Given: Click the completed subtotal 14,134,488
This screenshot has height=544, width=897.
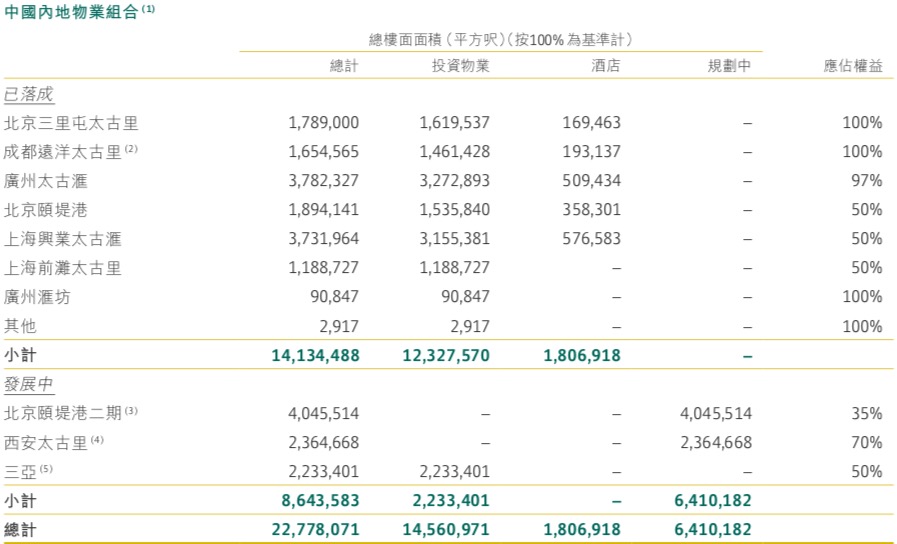Looking at the screenshot, I should [x=314, y=355].
